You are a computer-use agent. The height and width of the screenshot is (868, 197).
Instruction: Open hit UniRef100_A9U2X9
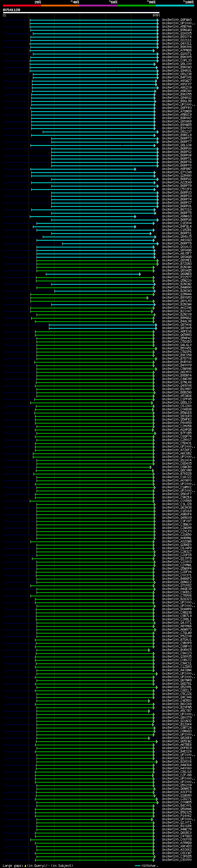(177, 88)
